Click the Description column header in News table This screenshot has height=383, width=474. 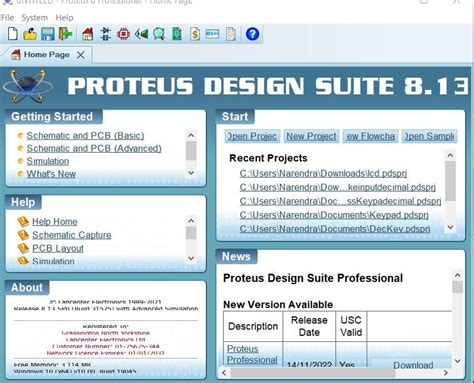click(253, 326)
